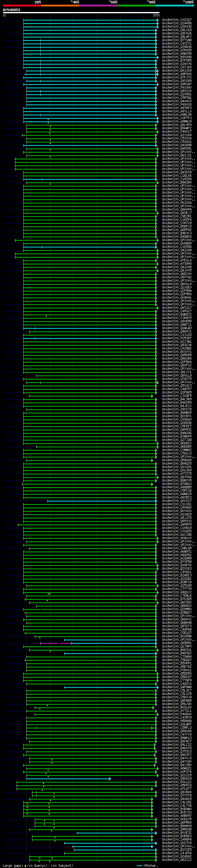
Task: Select hit label UniRef100_Q6L4F8
Action: pyautogui.click(x=176, y=125)
